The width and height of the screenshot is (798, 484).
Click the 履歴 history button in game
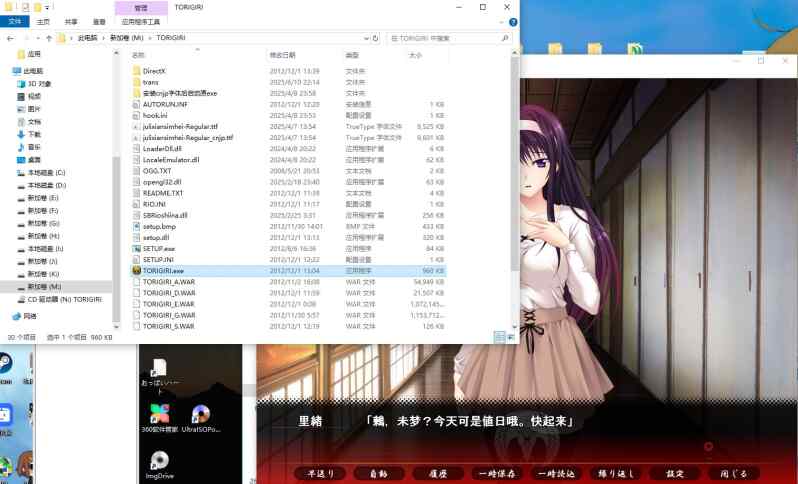[438, 473]
